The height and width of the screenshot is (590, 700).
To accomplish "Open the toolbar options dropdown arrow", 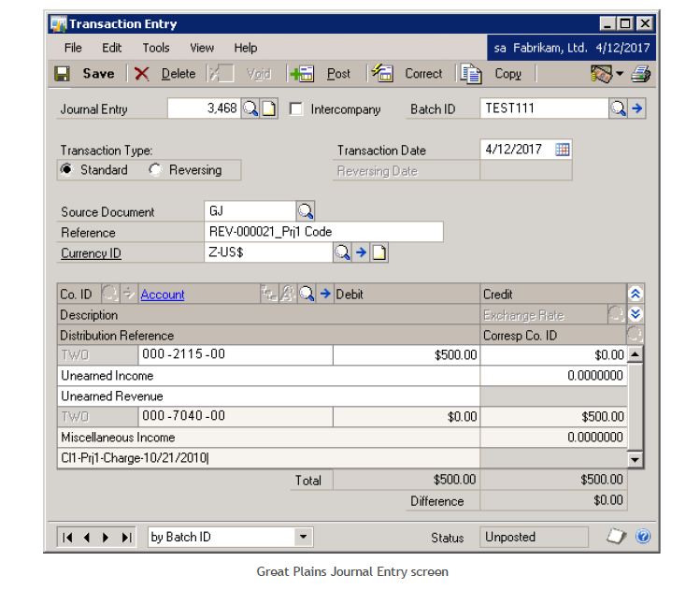I will [620, 74].
